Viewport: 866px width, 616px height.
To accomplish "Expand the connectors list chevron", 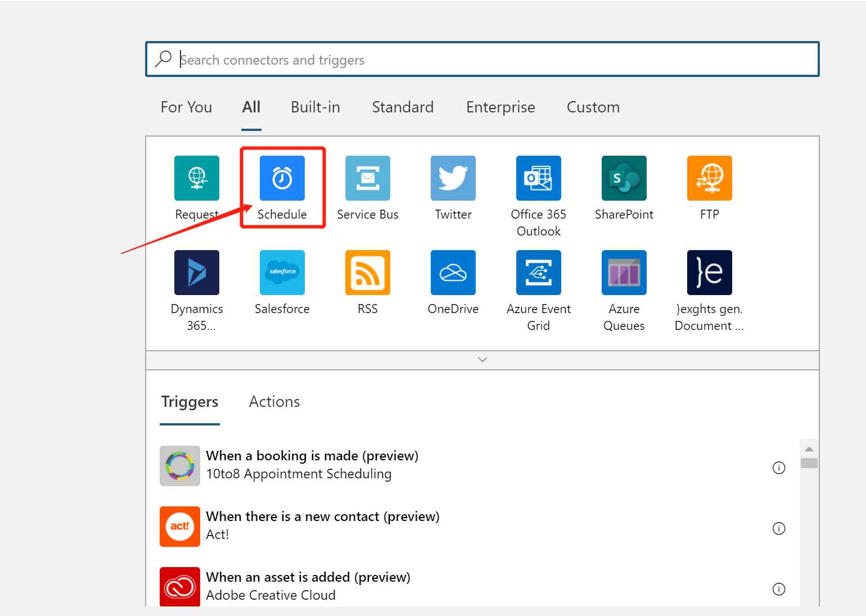I will [482, 360].
